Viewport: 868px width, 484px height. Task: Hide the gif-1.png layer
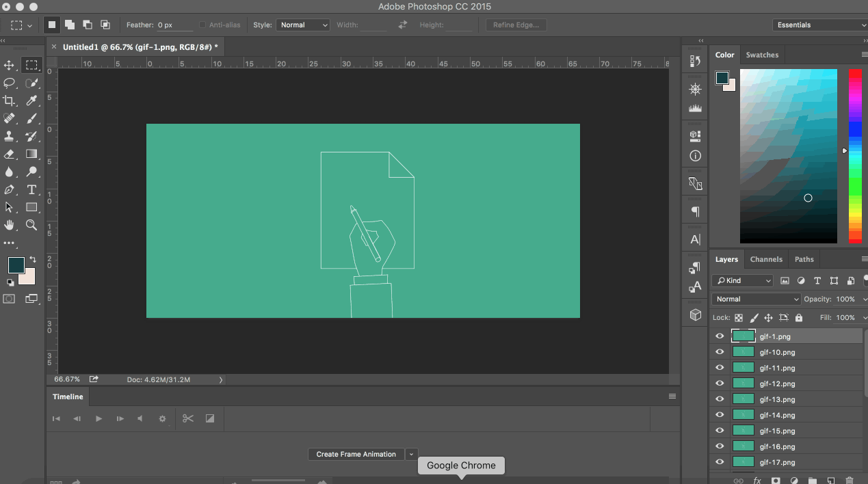[719, 336]
